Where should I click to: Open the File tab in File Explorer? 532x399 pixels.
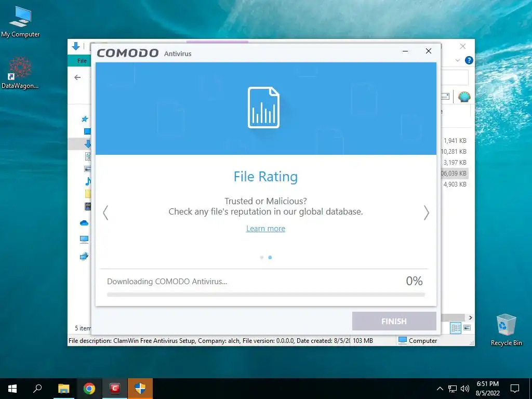click(82, 61)
